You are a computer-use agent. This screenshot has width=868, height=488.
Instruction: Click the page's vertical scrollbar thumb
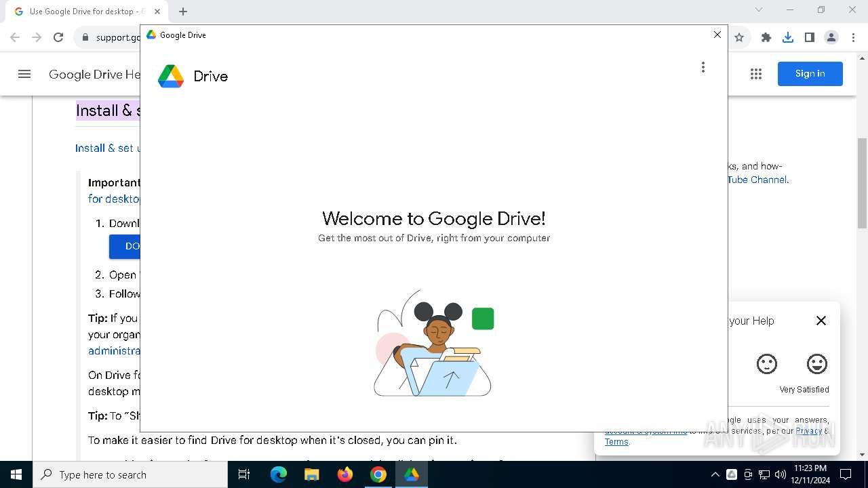click(862, 183)
